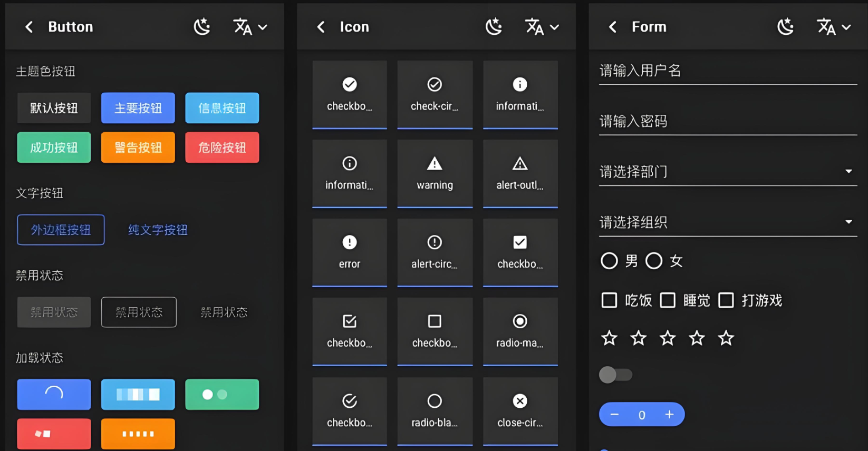Image resolution: width=868 pixels, height=451 pixels.
Task: Click the warning triangle icon tile
Action: point(435,173)
